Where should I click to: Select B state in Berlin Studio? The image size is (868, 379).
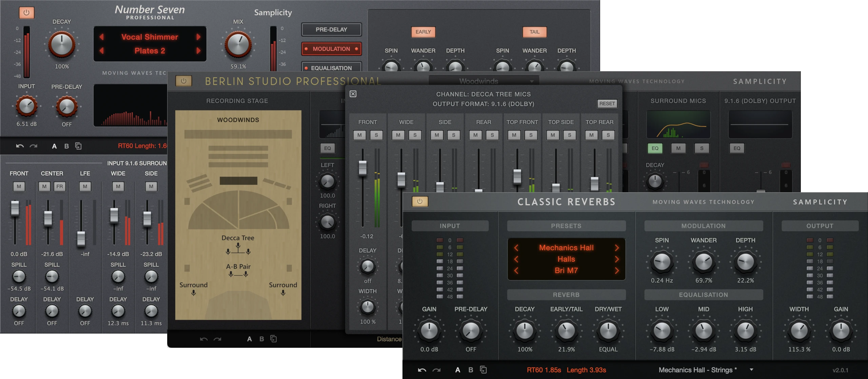tap(261, 339)
